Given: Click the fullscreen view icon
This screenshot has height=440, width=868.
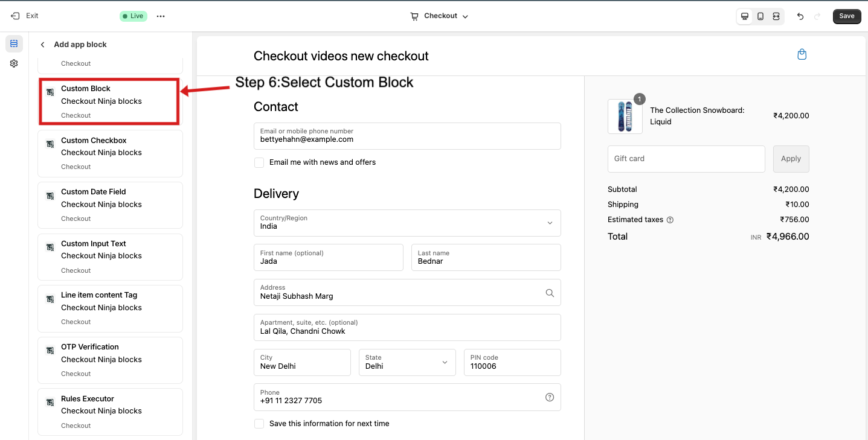Looking at the screenshot, I should click(x=776, y=16).
